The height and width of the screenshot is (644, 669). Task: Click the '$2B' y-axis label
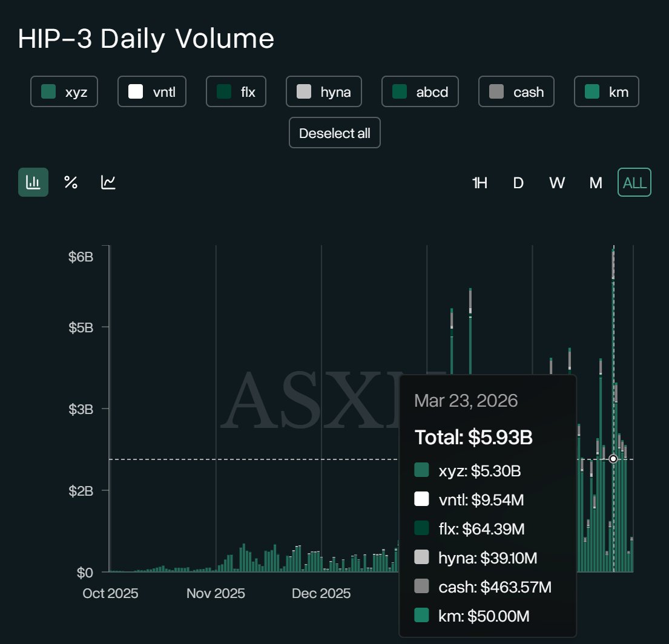pos(81,491)
